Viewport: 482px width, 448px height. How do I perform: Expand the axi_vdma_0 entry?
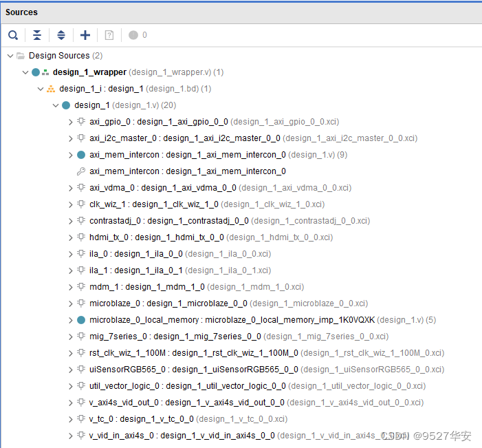(x=70, y=189)
